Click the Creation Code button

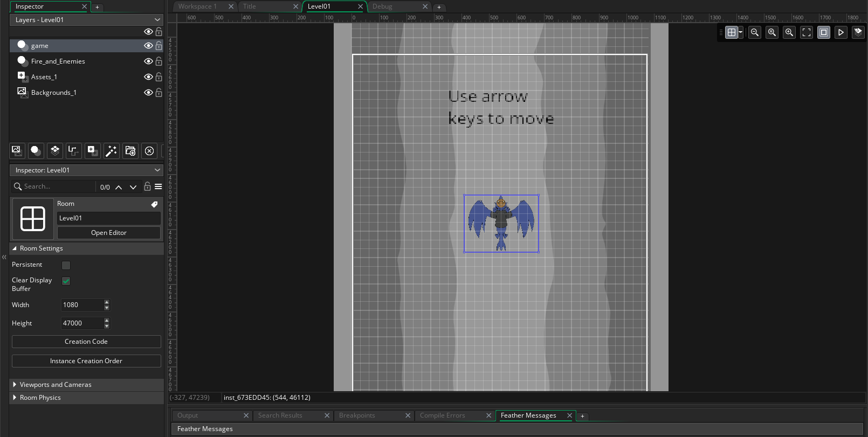pos(86,342)
